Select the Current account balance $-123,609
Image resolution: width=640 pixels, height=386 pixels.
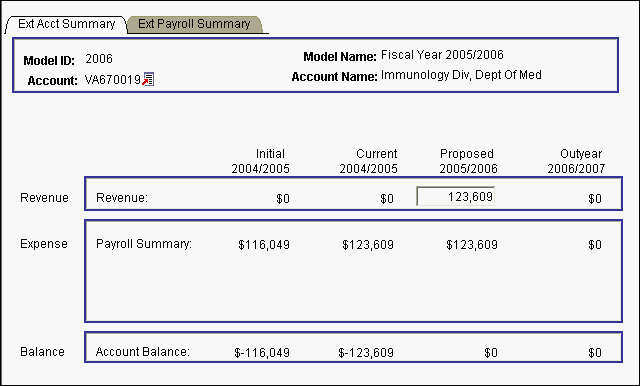click(366, 353)
